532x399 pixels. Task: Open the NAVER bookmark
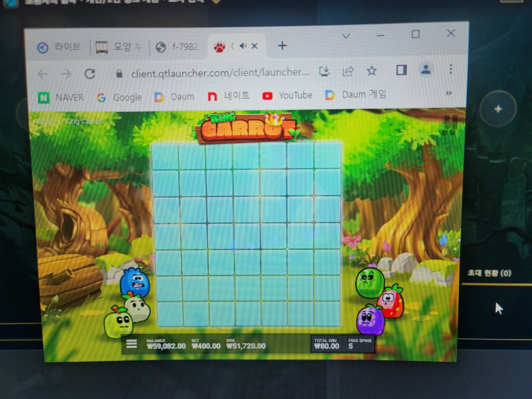(61, 98)
